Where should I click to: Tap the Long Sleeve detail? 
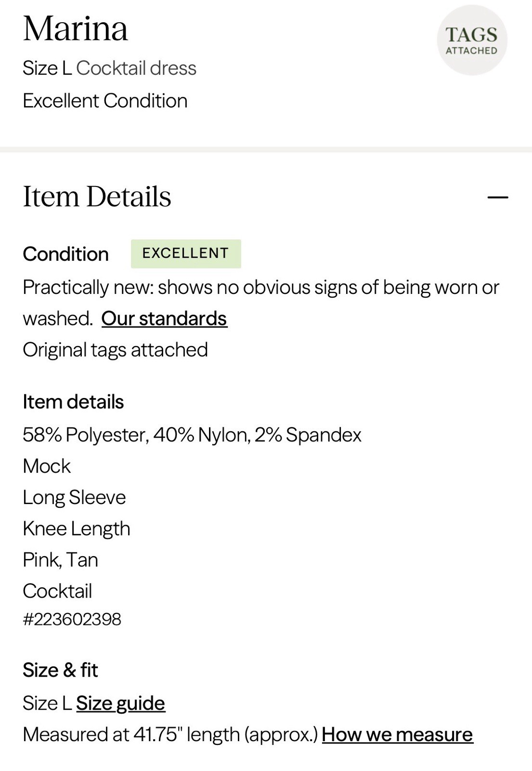coord(75,497)
